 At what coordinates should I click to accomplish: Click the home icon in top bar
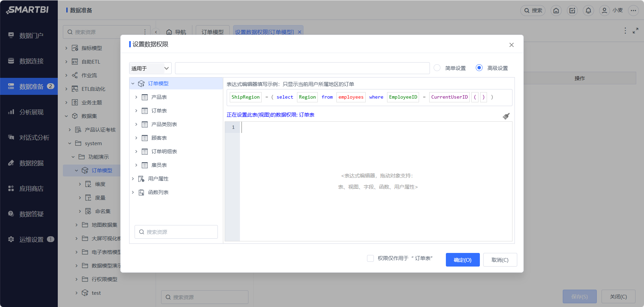[x=556, y=11]
